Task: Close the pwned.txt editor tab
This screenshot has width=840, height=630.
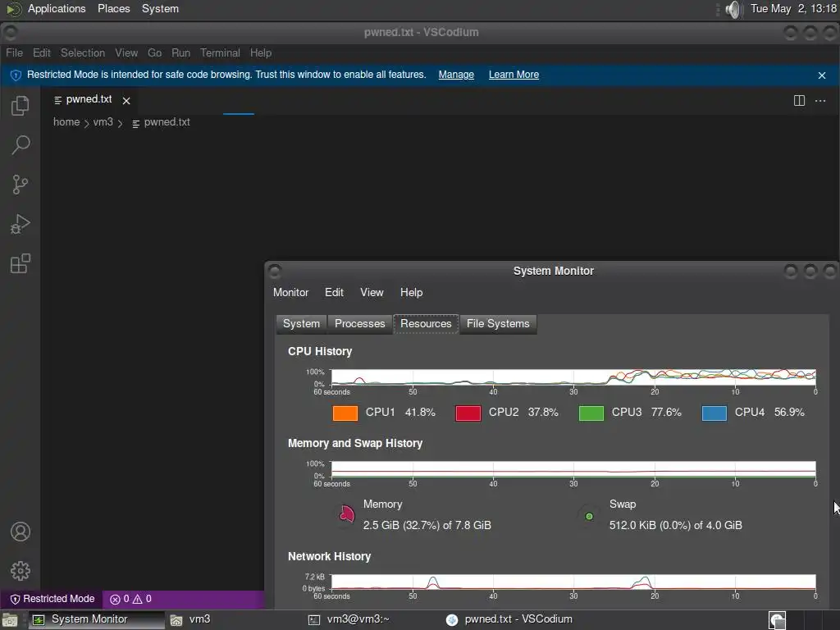Action: pyautogui.click(x=126, y=101)
